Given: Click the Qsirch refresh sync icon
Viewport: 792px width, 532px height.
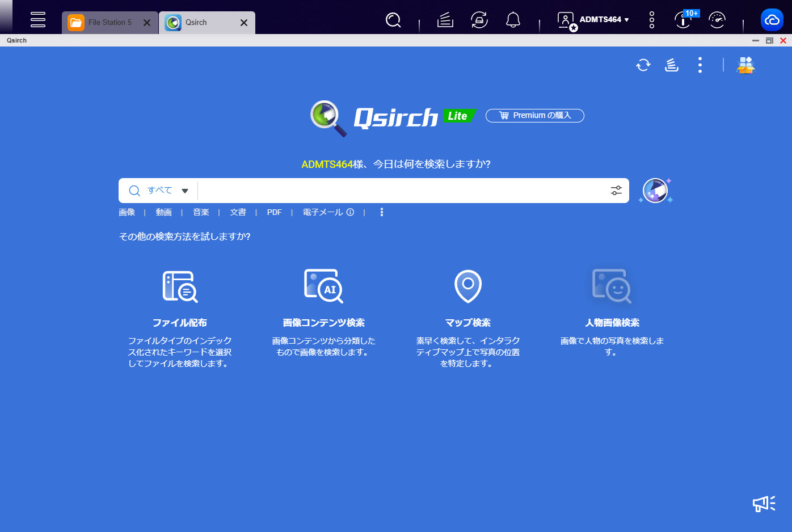Looking at the screenshot, I should pos(643,65).
